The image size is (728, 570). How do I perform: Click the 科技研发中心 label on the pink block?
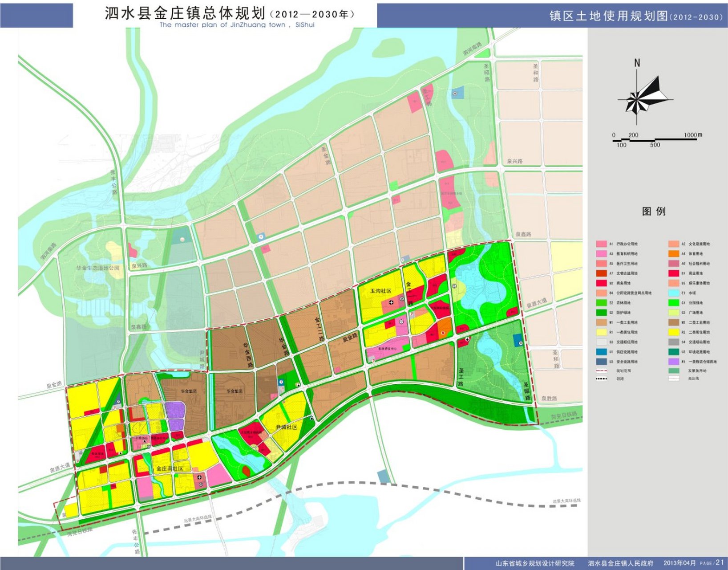[x=387, y=349]
